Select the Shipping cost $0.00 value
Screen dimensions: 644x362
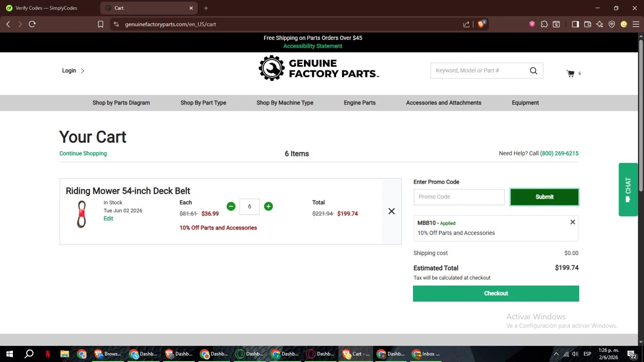571,253
